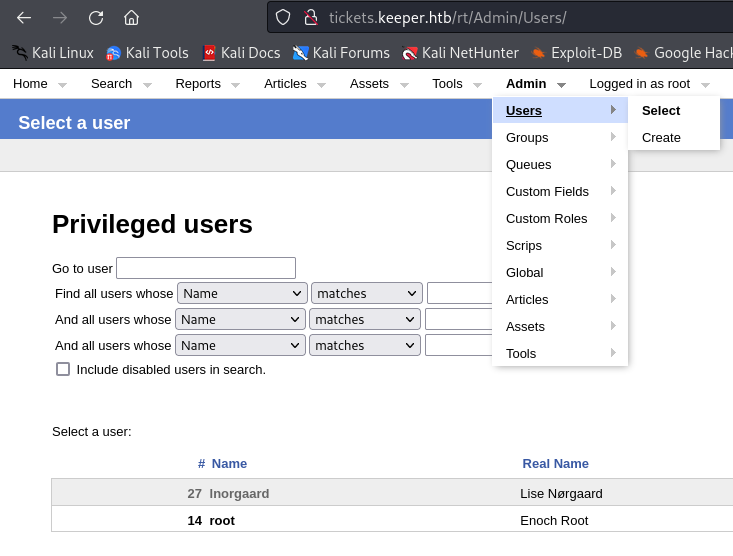Expand the Home menu arrow
The image size is (733, 556).
pyautogui.click(x=62, y=85)
